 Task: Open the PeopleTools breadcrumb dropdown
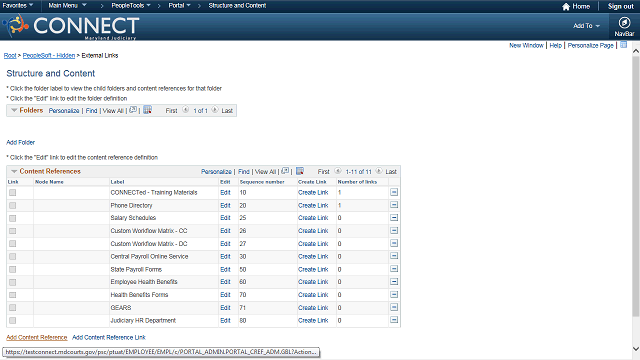[x=131, y=6]
